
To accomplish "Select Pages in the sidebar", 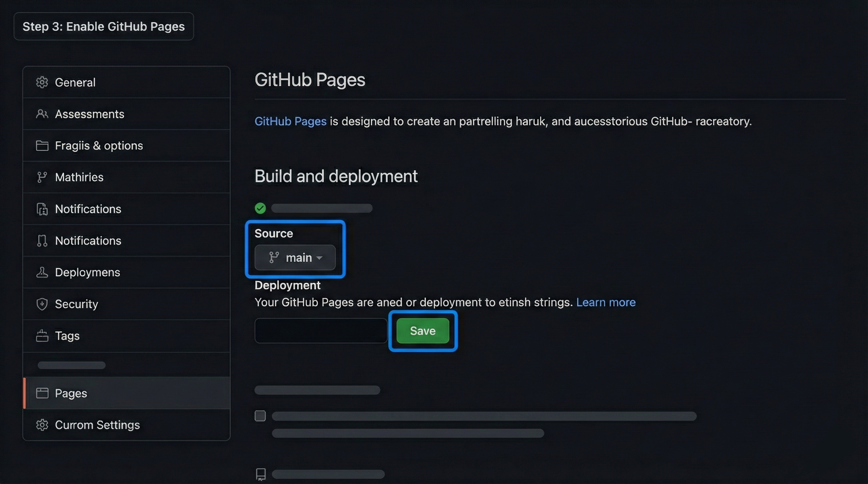I will click(x=126, y=393).
